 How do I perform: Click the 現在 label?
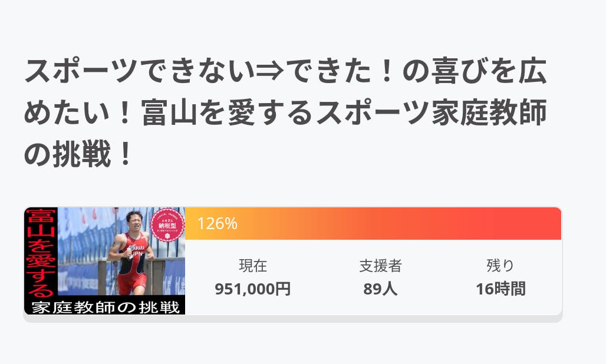(252, 266)
